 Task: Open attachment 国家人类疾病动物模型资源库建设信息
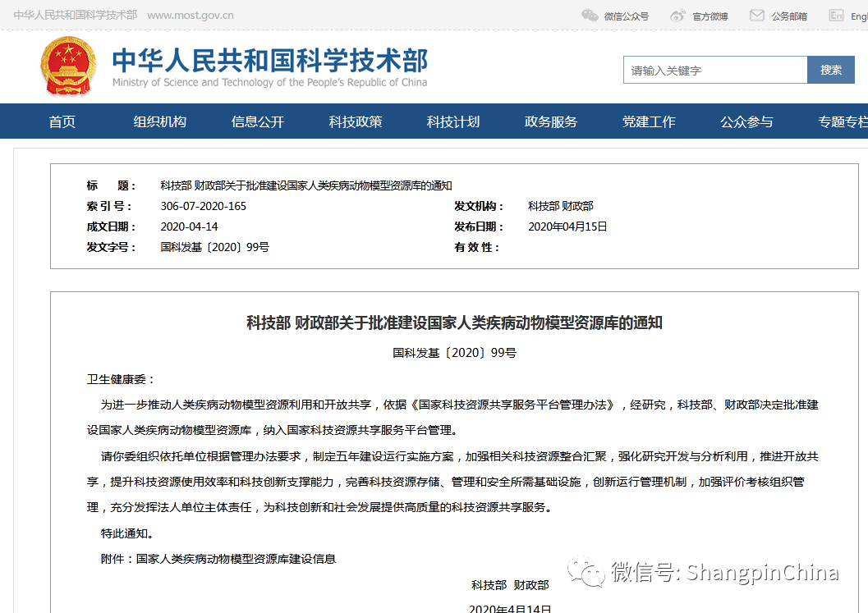(x=236, y=559)
